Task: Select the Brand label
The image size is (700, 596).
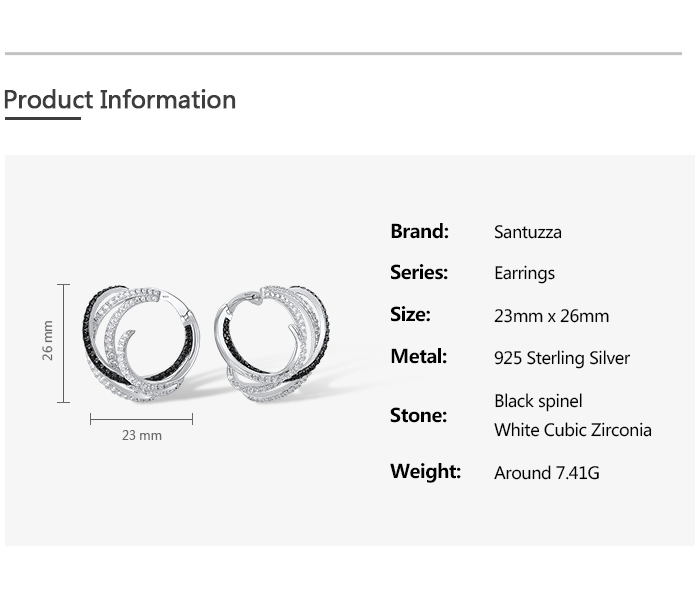Action: point(419,231)
